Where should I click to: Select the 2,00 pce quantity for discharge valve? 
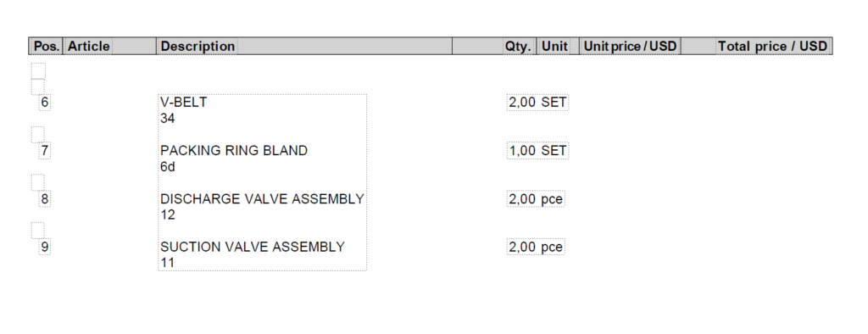coord(536,199)
